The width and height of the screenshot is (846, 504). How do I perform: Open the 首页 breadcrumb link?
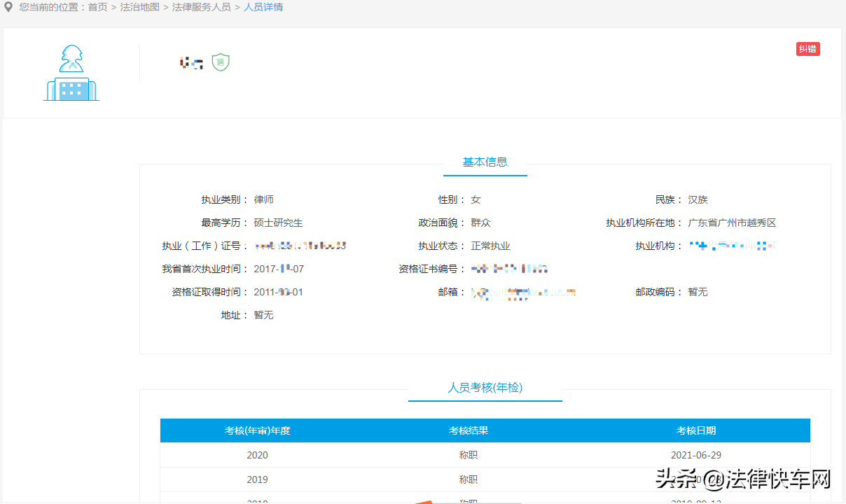point(97,7)
